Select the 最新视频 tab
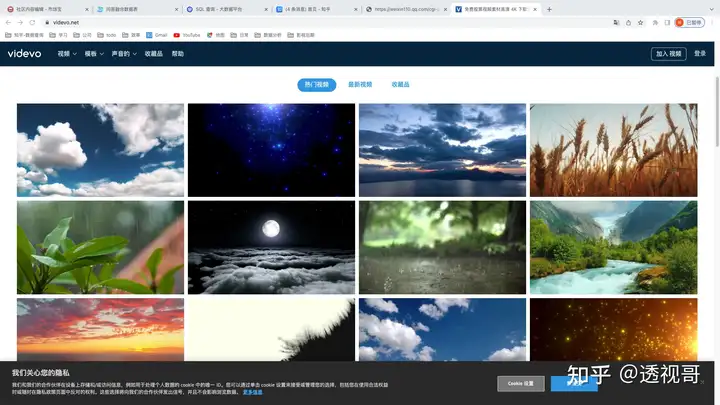720x405 pixels. click(360, 84)
